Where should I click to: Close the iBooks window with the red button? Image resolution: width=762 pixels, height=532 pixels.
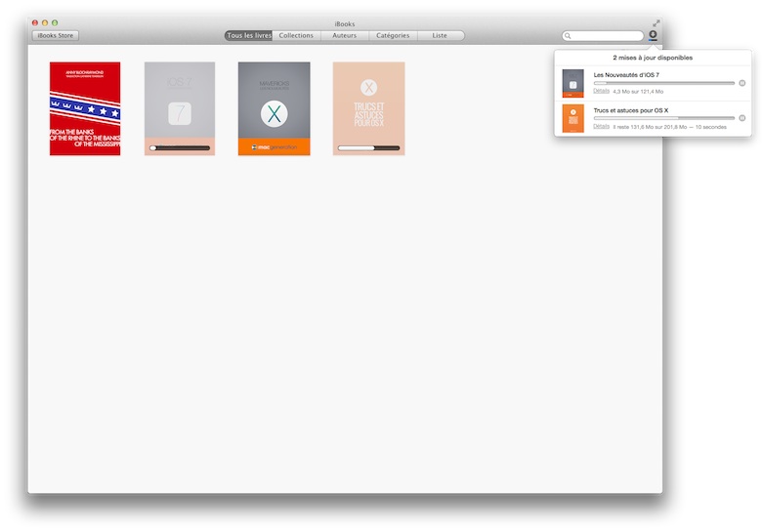coord(35,22)
